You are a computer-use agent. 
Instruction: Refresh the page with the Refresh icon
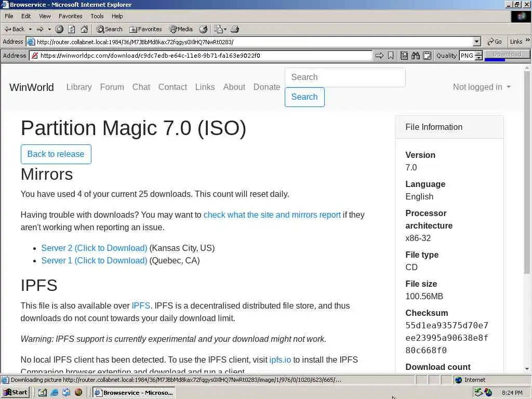[71, 29]
